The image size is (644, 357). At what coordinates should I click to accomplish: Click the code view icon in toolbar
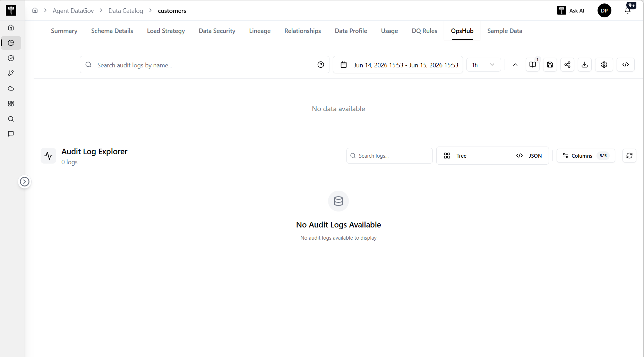pos(626,65)
